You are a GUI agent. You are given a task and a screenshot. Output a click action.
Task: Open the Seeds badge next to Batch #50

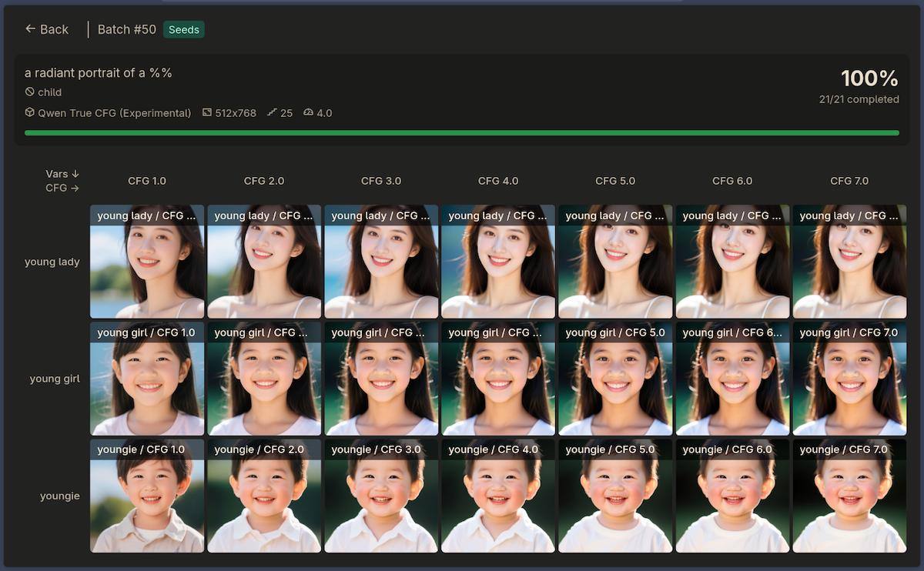tap(183, 29)
